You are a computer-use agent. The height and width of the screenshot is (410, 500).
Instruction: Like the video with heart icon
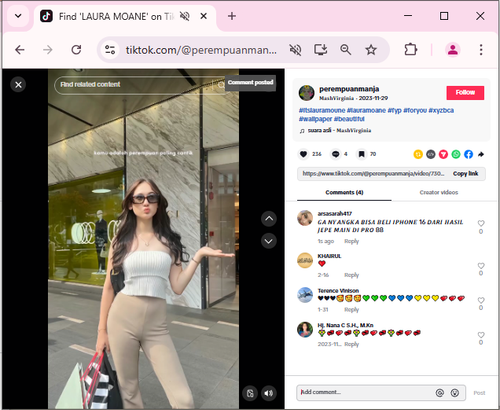click(x=303, y=154)
